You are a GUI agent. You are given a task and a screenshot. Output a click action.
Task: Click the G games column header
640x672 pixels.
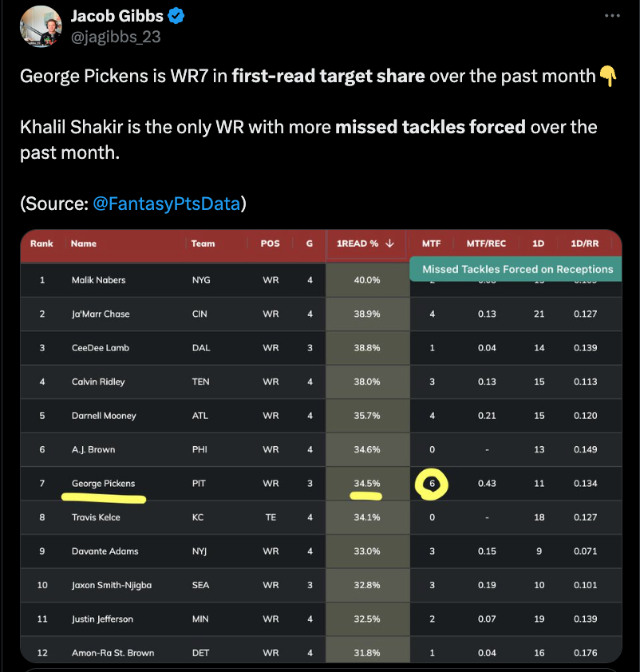[x=310, y=243]
